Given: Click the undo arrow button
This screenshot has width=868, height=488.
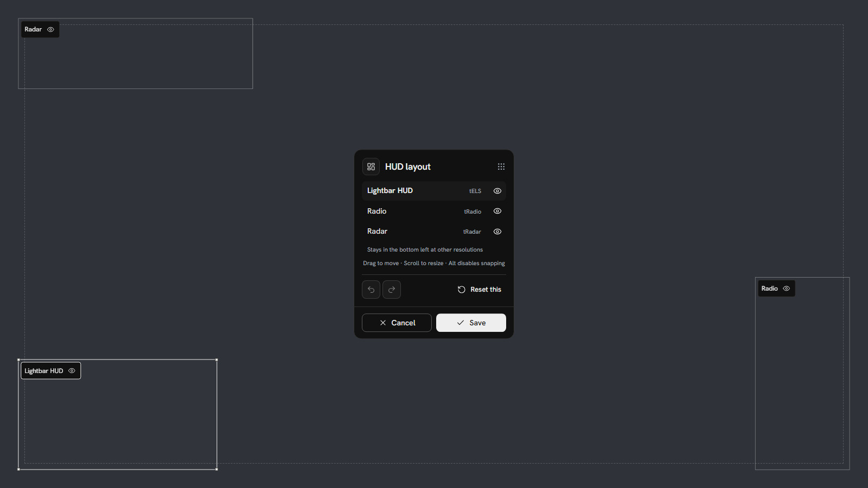Looking at the screenshot, I should tap(371, 290).
